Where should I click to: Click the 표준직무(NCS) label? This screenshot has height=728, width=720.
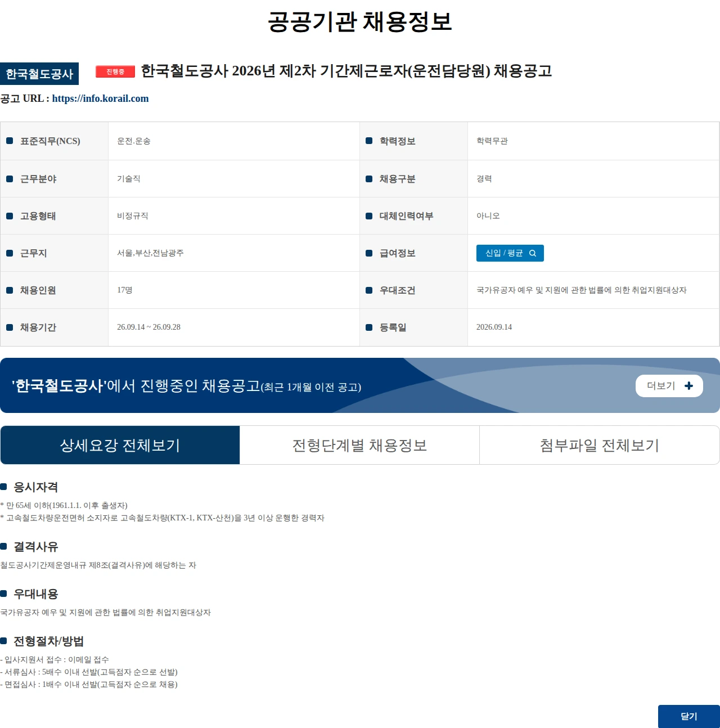pyautogui.click(x=50, y=141)
